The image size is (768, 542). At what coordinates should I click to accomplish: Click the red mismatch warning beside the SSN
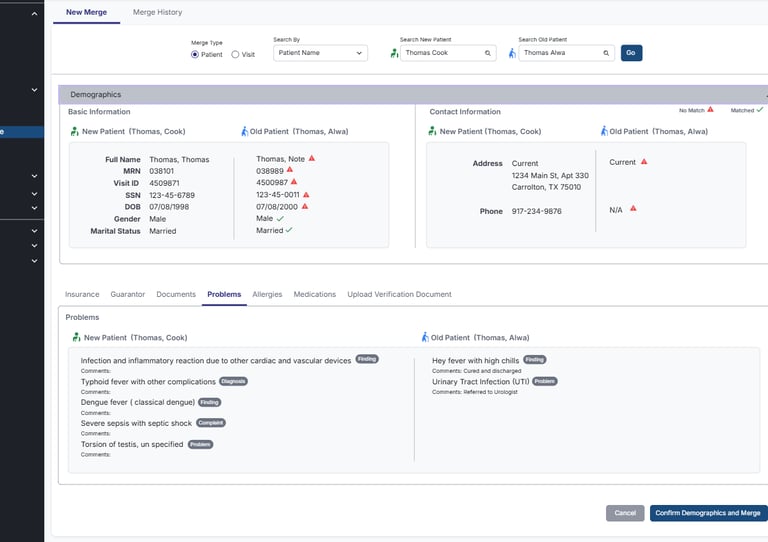tap(306, 195)
